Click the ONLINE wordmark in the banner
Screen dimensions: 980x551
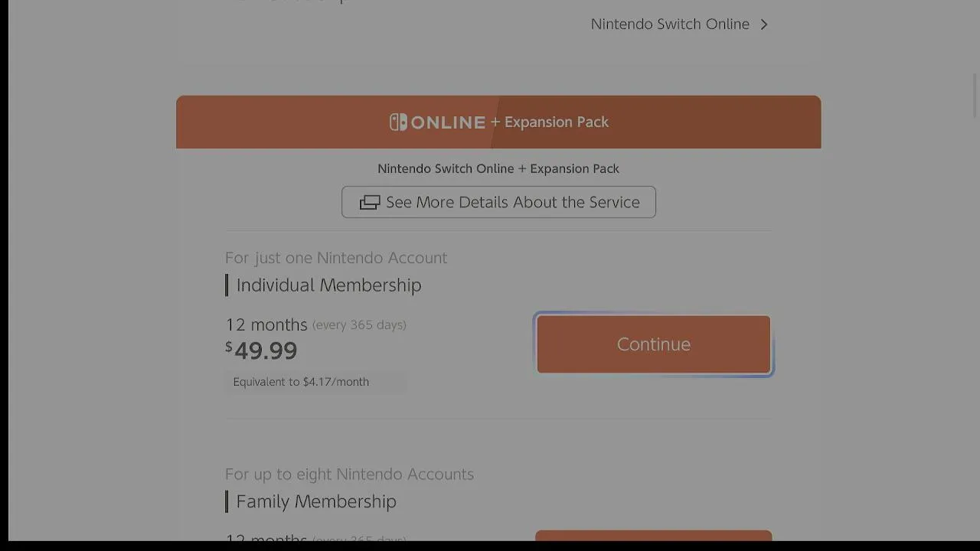tap(448, 122)
